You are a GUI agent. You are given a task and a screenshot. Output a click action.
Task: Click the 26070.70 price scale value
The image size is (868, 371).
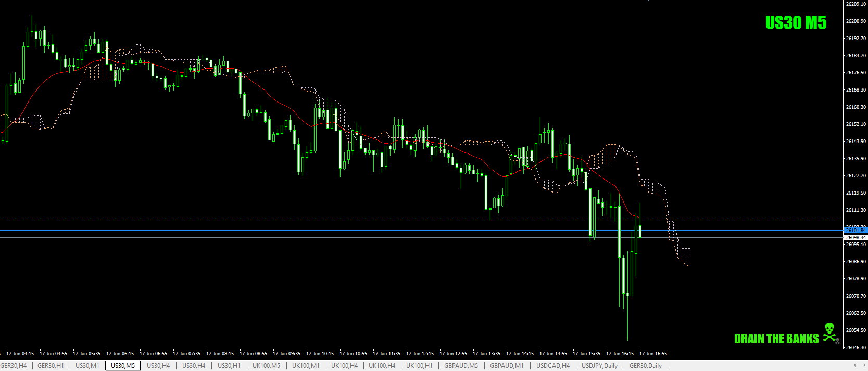(x=856, y=296)
